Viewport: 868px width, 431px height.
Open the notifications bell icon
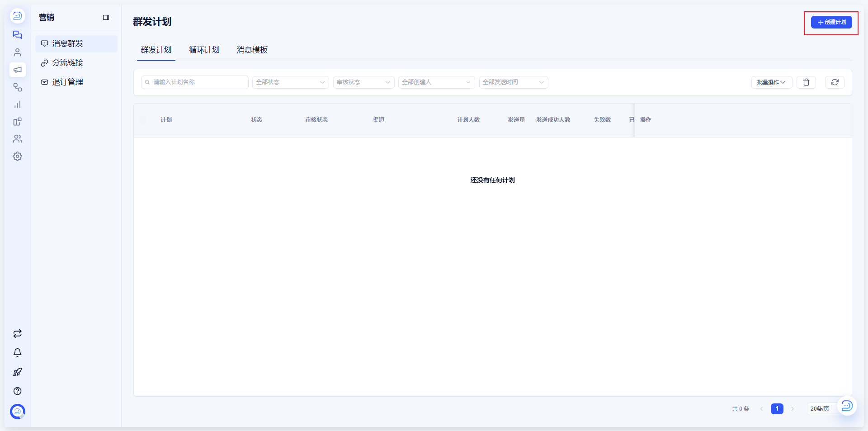(18, 353)
